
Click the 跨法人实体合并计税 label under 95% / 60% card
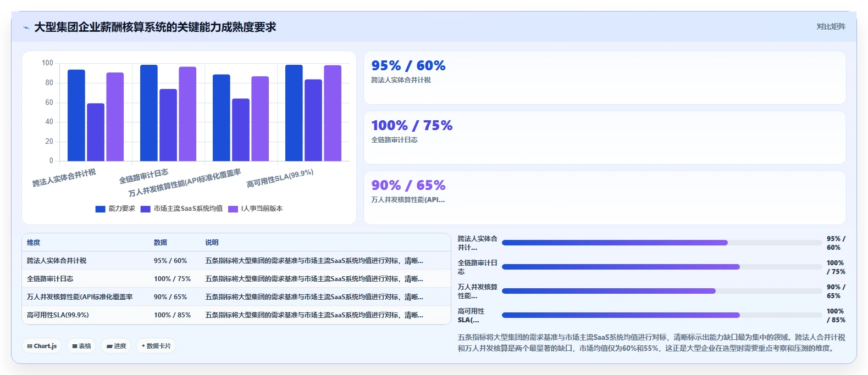tap(401, 80)
